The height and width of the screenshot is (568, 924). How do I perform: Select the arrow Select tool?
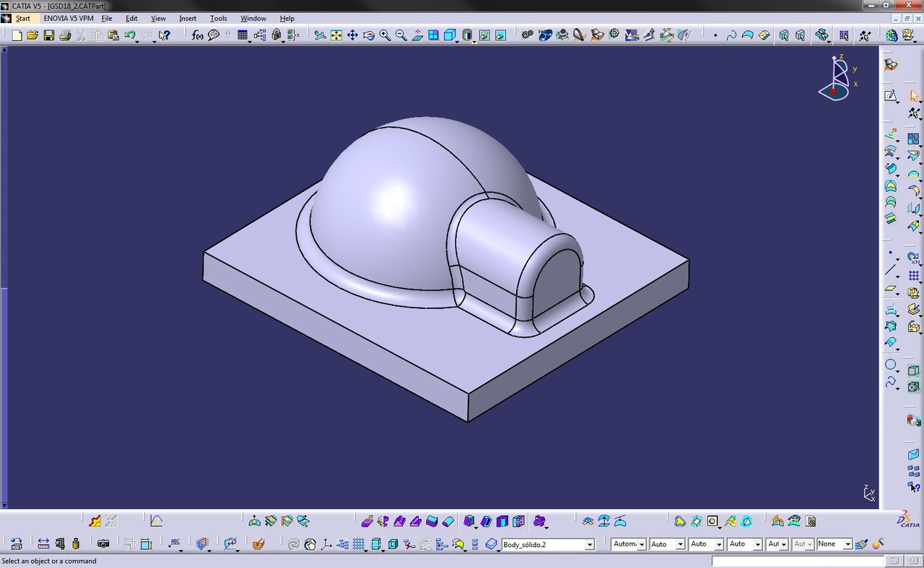(914, 96)
